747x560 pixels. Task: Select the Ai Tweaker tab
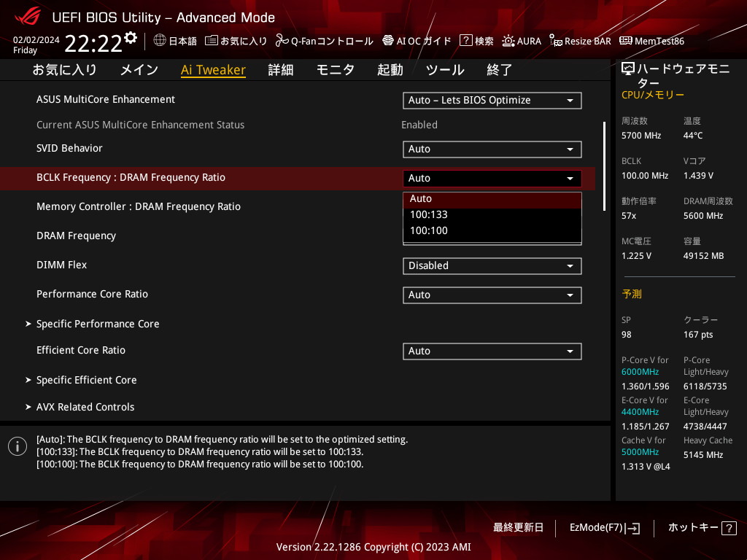click(213, 69)
